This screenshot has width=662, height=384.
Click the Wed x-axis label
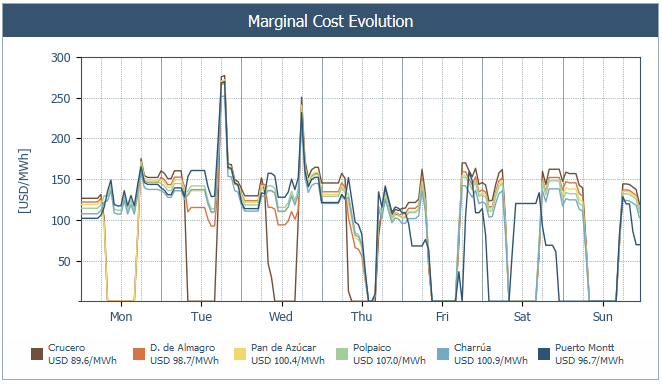[281, 316]
